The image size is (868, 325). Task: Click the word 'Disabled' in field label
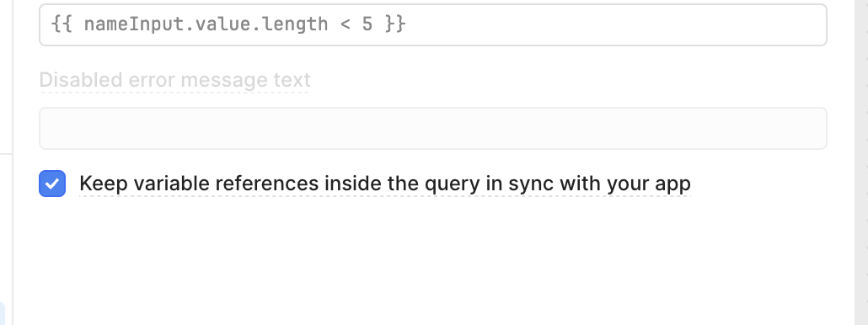[82, 80]
